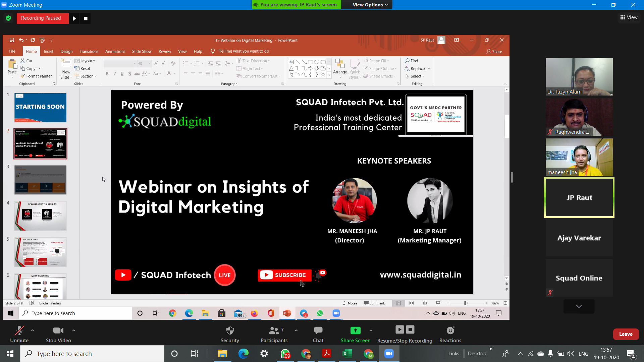Screen dimensions: 644x362
Task: Change Zoom gallery View layout
Action: pos(629,17)
